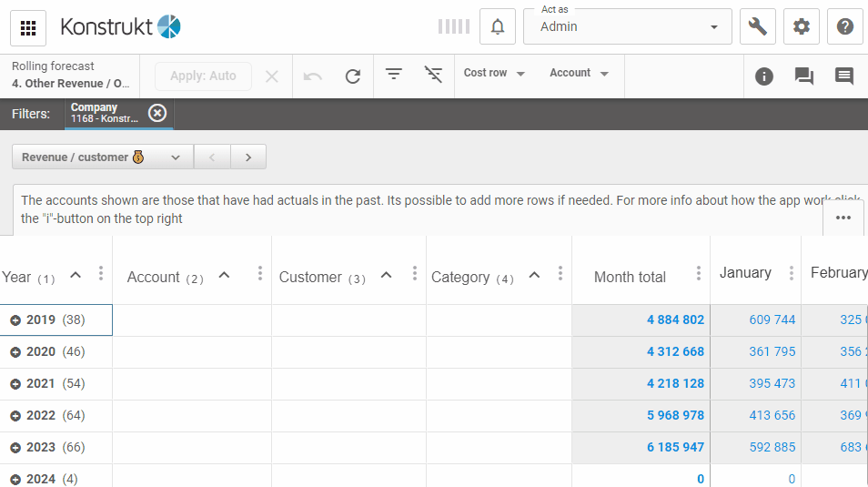Viewport: 868px width, 487px height.
Task: Open the info i-button
Action: point(763,76)
